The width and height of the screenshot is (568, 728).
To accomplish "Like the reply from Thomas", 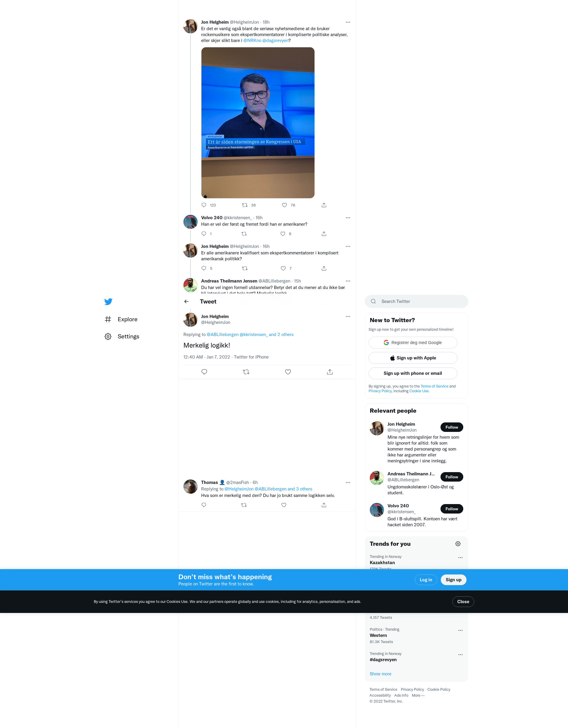I will [x=284, y=505].
